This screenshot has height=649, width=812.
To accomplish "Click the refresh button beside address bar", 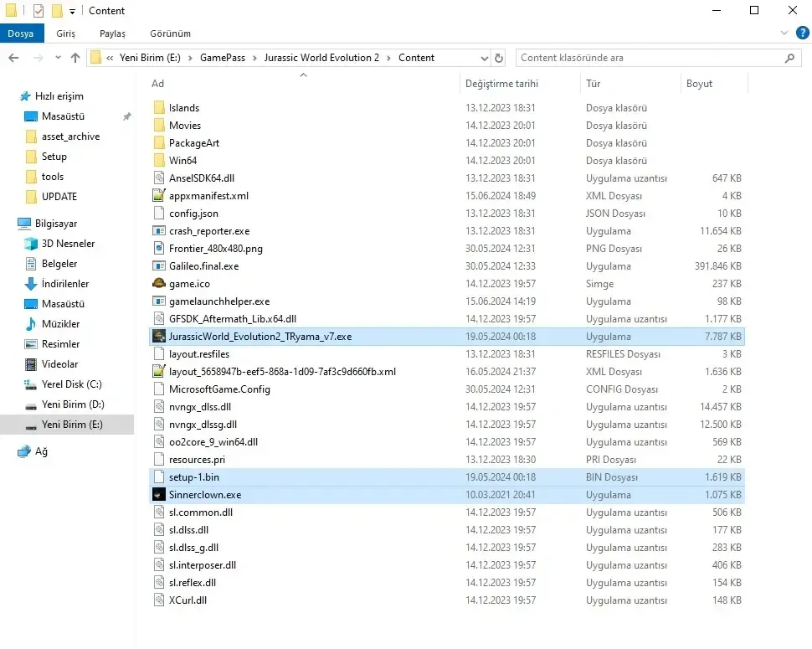I will click(x=500, y=58).
